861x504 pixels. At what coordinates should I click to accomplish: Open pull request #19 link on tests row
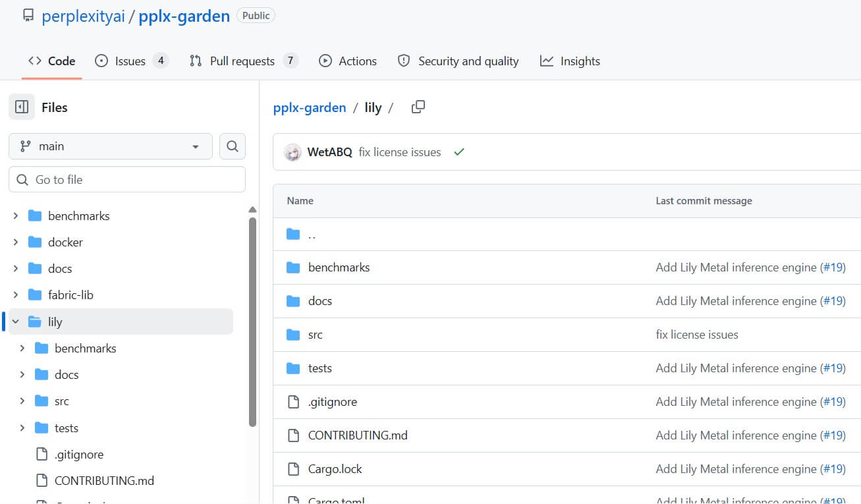click(x=833, y=368)
